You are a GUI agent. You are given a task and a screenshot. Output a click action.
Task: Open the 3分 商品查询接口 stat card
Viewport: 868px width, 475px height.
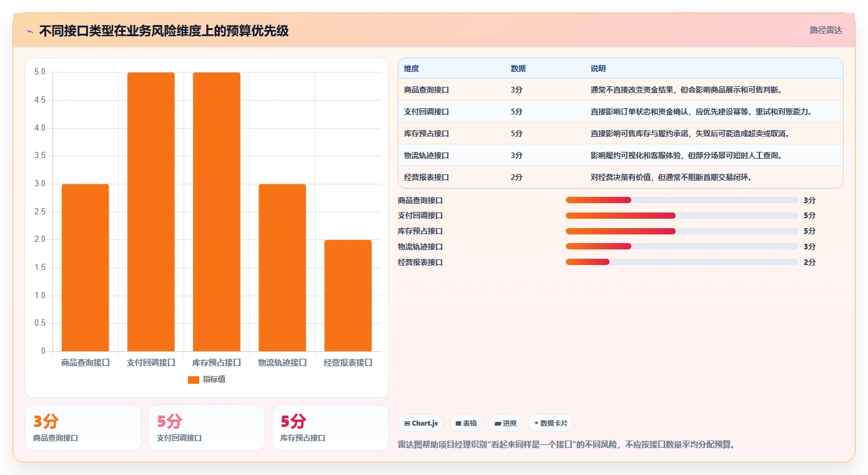[83, 427]
